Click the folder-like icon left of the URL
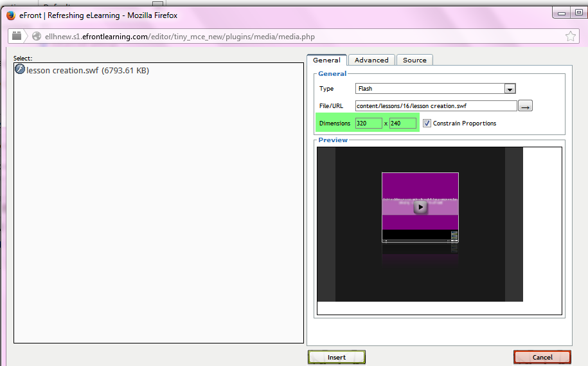588x366 pixels. pos(17,37)
